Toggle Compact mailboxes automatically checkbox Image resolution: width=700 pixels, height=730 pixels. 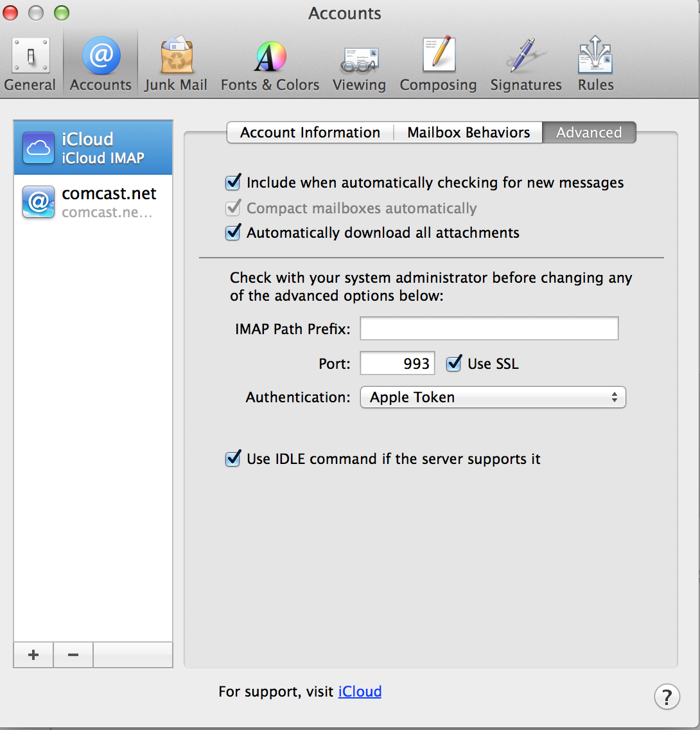233,208
